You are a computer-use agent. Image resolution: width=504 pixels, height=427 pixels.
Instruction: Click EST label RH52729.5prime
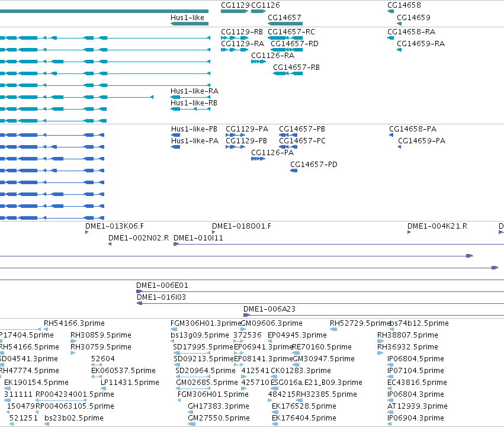click(360, 323)
